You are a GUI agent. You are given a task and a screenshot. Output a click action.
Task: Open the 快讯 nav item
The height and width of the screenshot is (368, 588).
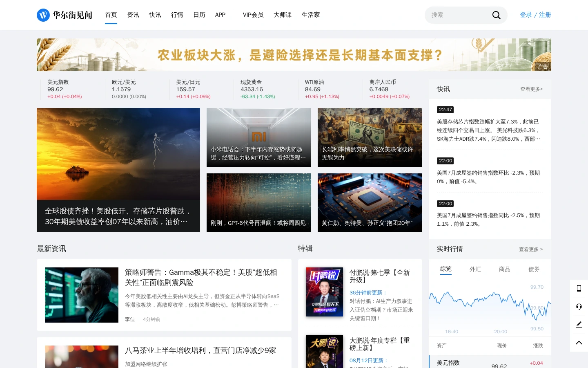click(x=155, y=15)
